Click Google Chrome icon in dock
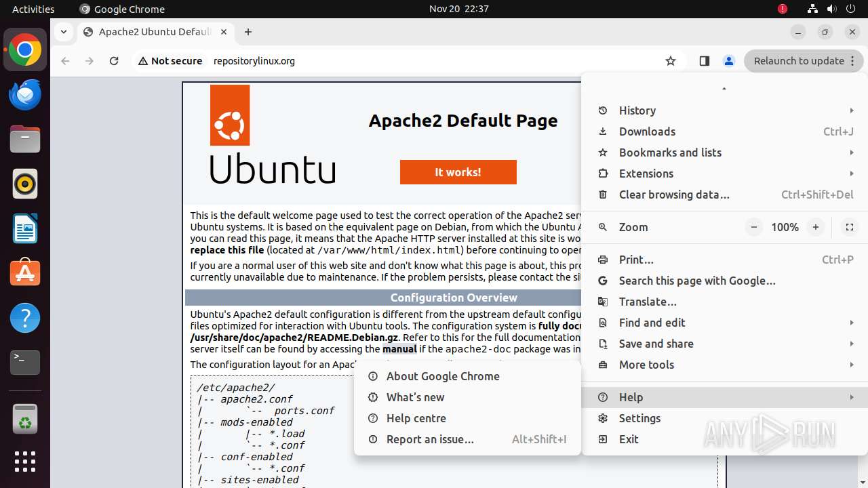This screenshot has width=868, height=488. [25, 50]
